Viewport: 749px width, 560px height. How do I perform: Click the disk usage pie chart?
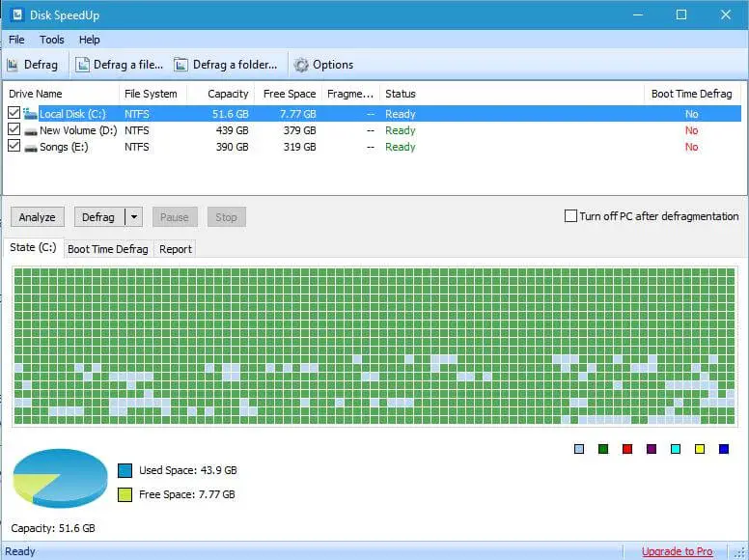pyautogui.click(x=60, y=478)
